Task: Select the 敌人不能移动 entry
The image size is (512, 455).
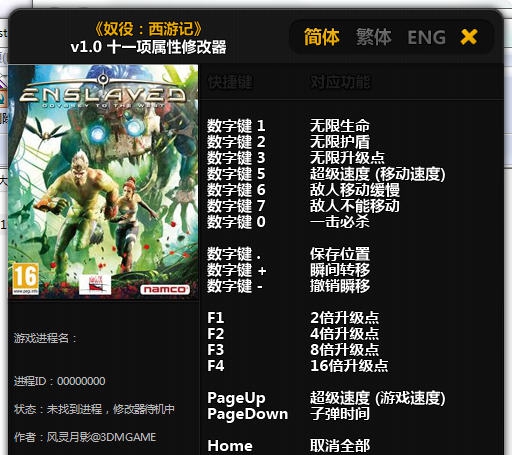Action: coord(355,206)
